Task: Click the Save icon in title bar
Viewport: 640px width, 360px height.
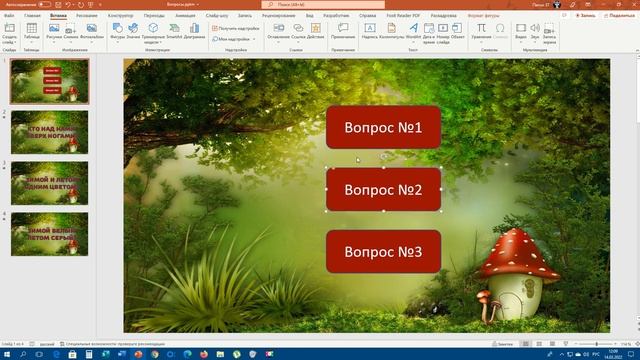Action: pyautogui.click(x=58, y=4)
